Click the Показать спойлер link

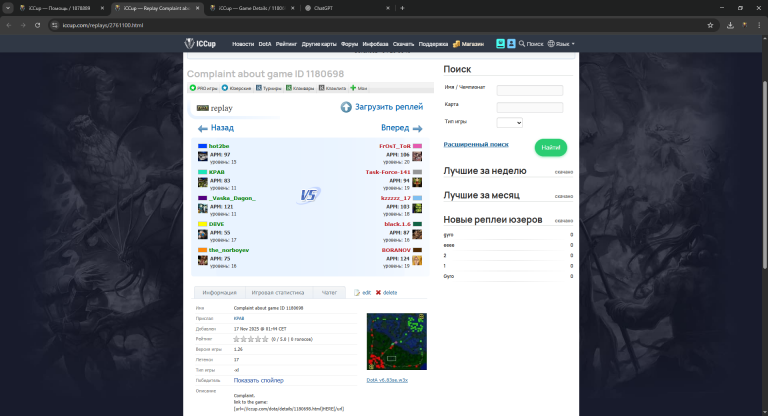(259, 380)
